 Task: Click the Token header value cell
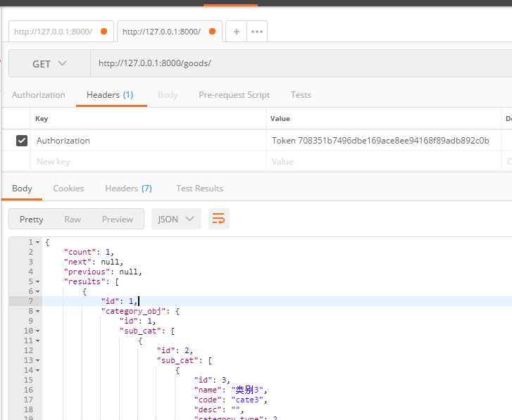pos(384,141)
